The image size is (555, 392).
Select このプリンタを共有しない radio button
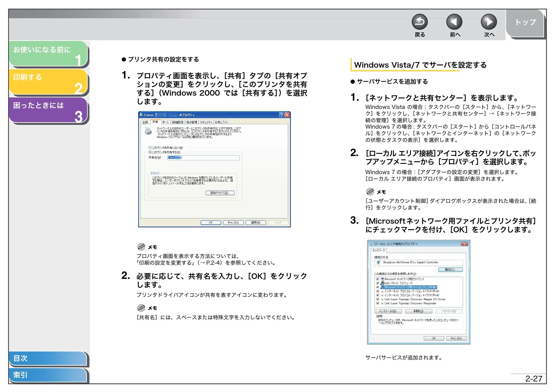tap(150, 148)
